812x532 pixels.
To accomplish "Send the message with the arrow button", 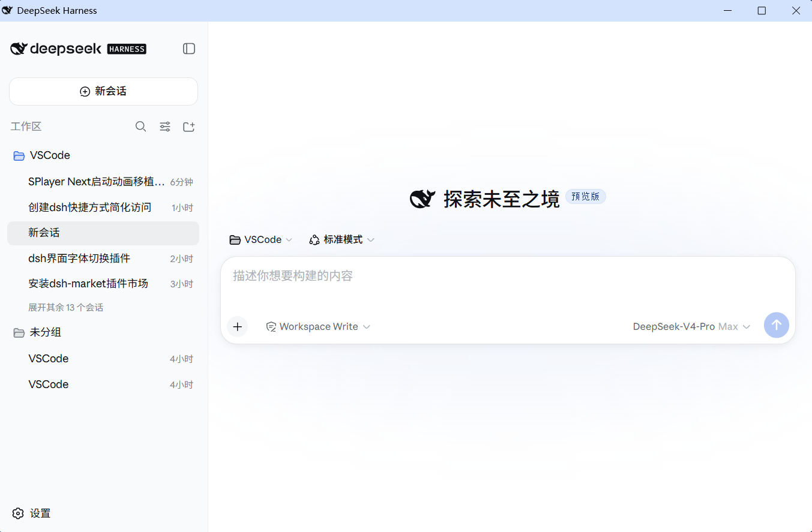I will (777, 325).
